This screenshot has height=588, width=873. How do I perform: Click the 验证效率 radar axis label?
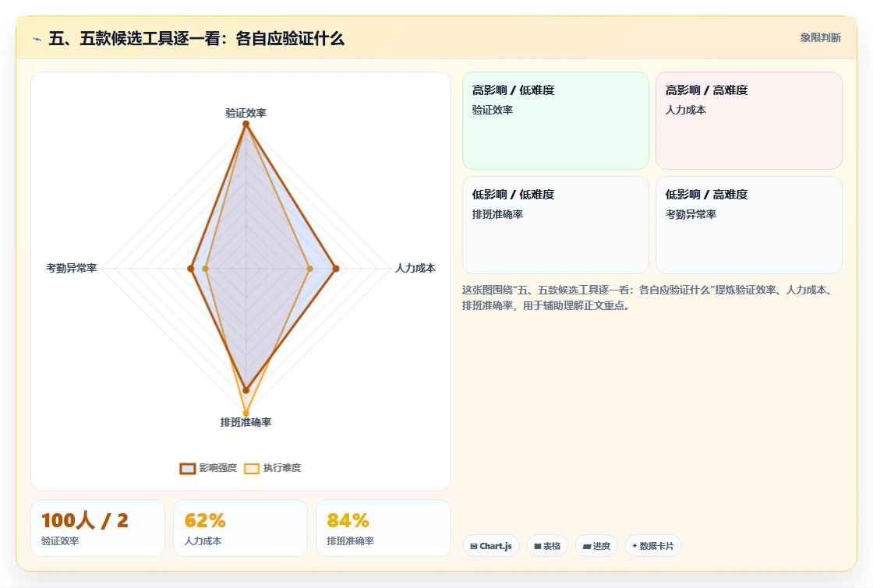pos(246,113)
